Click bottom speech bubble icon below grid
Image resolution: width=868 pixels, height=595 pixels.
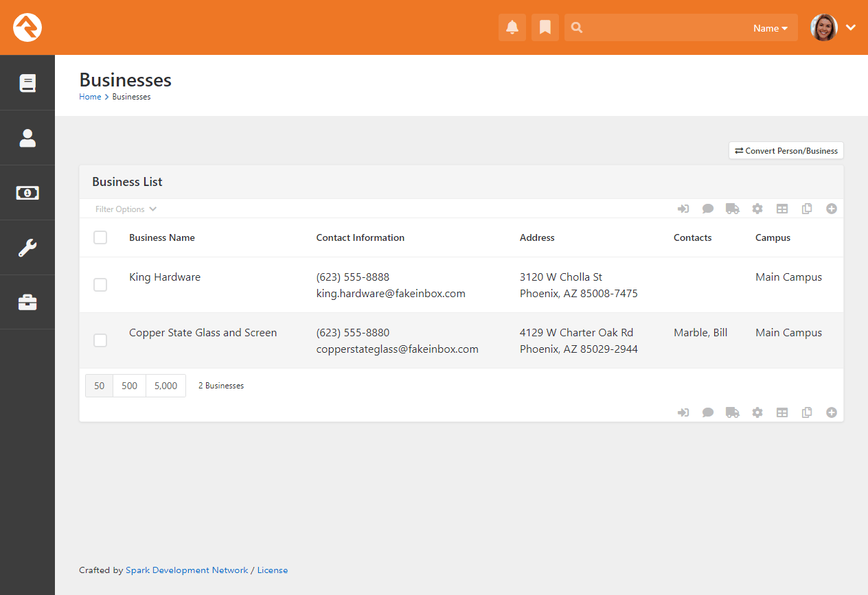[708, 412]
